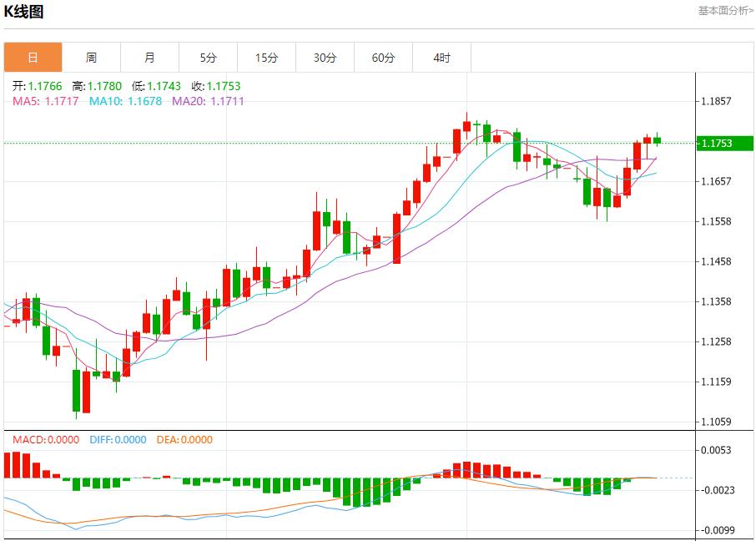Switch to the 周 (weekly) chart tab
This screenshot has width=756, height=541.
click(92, 58)
